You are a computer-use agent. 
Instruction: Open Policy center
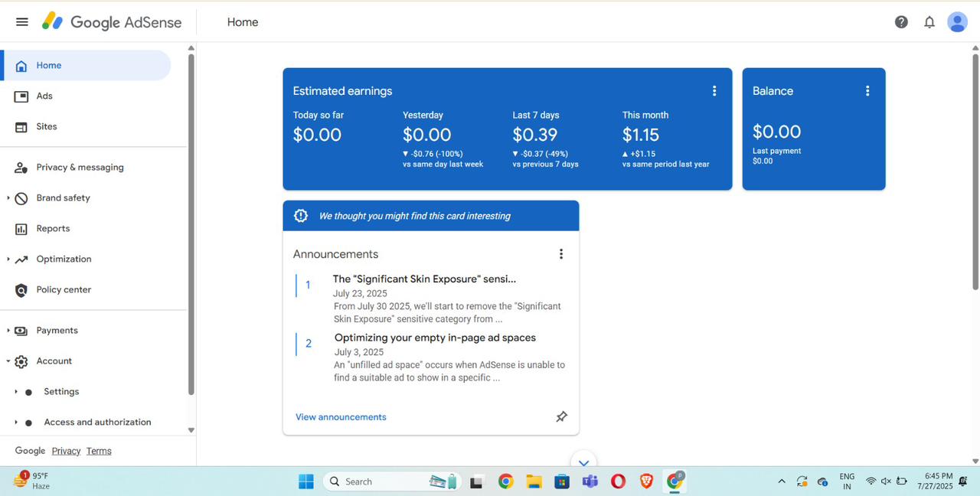pos(64,289)
